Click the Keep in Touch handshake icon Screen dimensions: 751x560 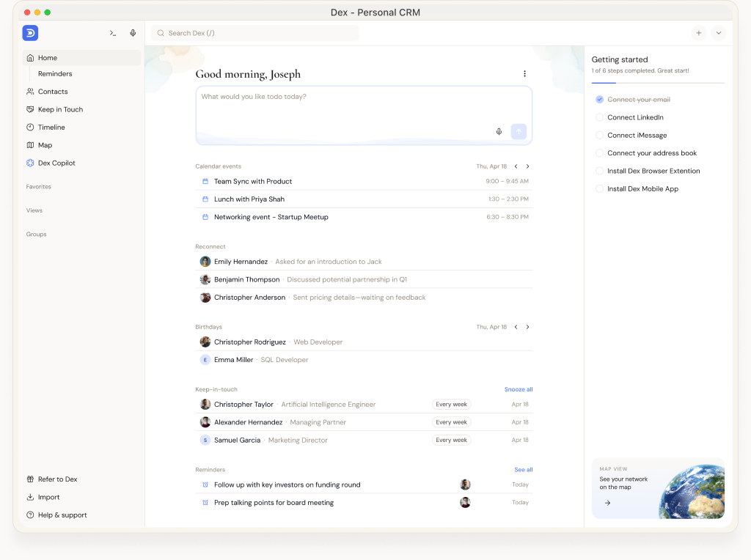(x=30, y=109)
